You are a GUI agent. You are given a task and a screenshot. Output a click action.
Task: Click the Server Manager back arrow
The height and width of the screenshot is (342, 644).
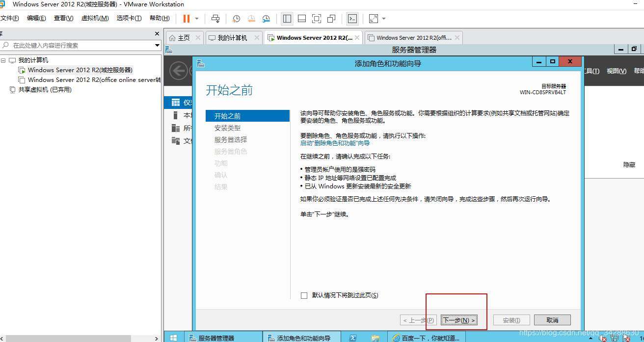[179, 71]
